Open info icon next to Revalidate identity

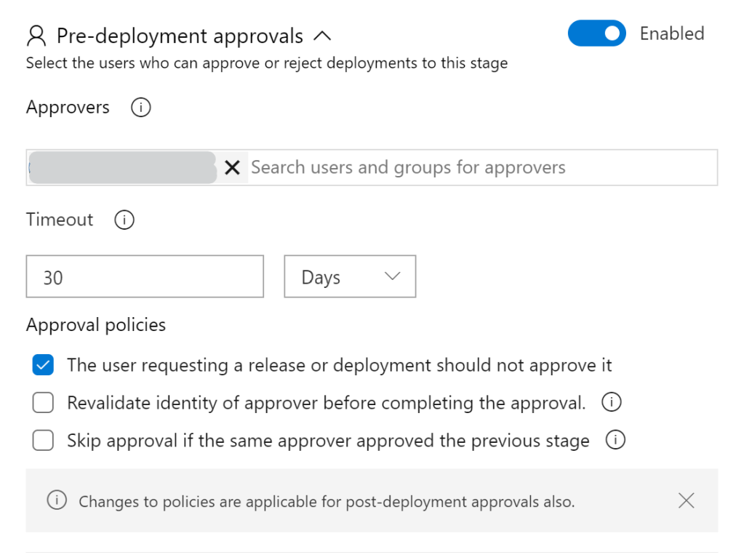tap(612, 402)
